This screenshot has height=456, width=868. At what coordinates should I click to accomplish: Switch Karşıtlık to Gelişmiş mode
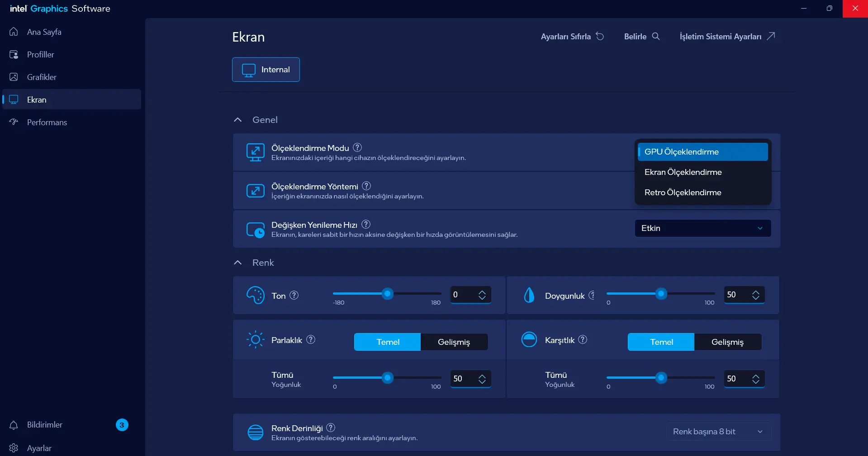[728, 342]
